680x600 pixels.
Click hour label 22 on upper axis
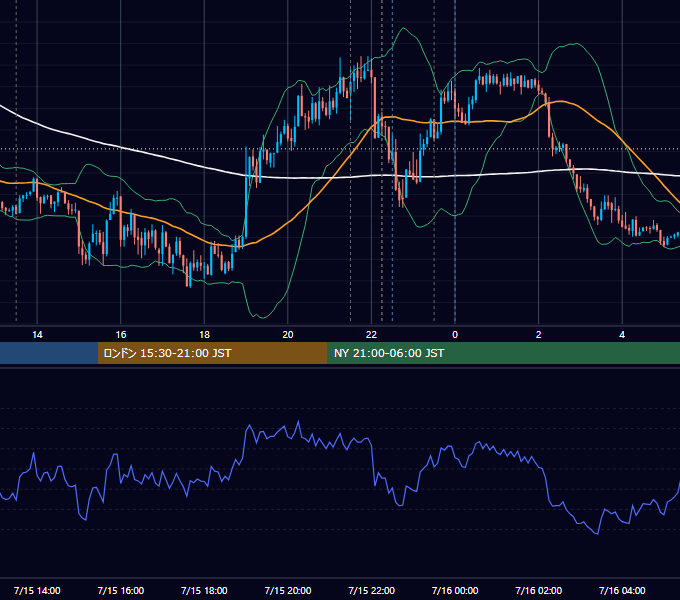pos(371,335)
